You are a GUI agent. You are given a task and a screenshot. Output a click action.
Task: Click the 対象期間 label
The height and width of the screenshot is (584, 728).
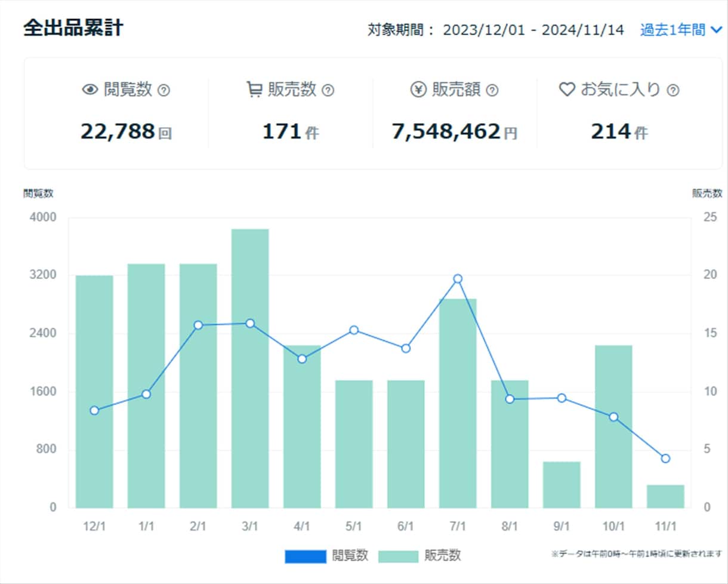[402, 30]
